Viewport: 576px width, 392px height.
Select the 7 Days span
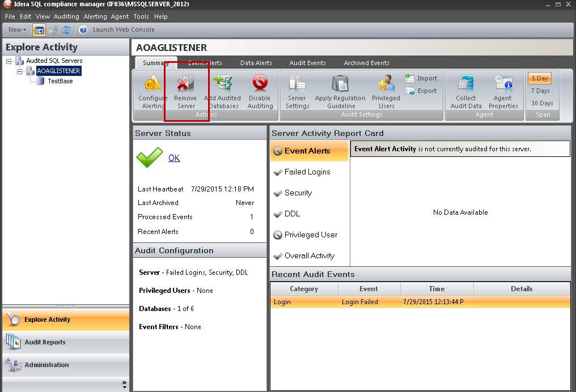coord(540,91)
